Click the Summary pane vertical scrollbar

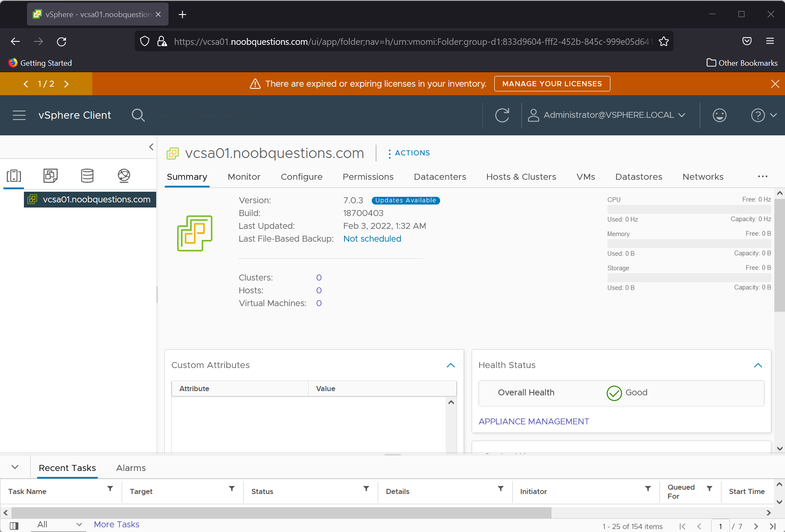coord(779,255)
